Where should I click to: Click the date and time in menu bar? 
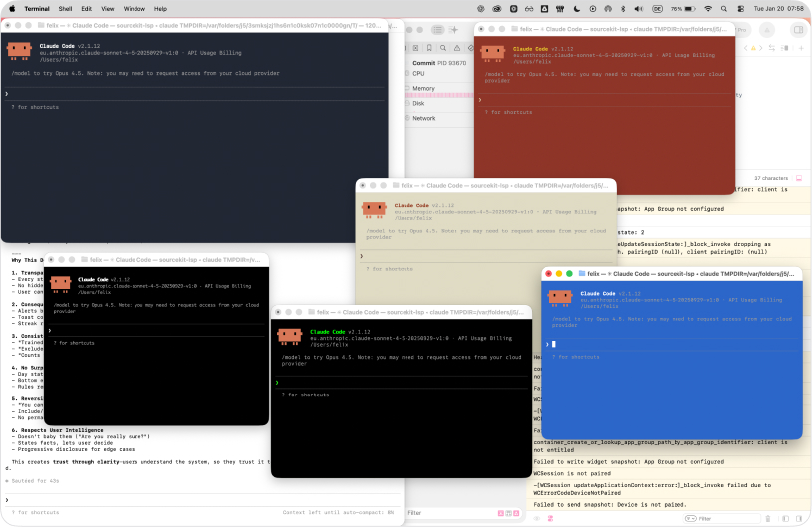tap(779, 9)
